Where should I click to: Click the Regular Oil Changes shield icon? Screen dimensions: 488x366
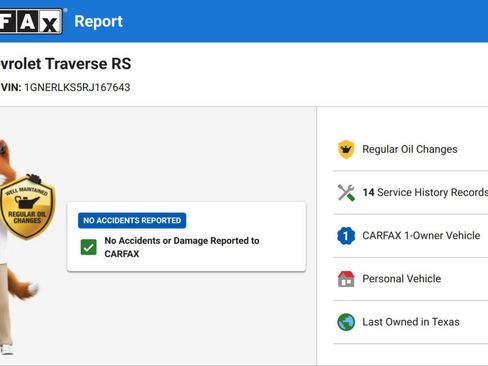346,149
